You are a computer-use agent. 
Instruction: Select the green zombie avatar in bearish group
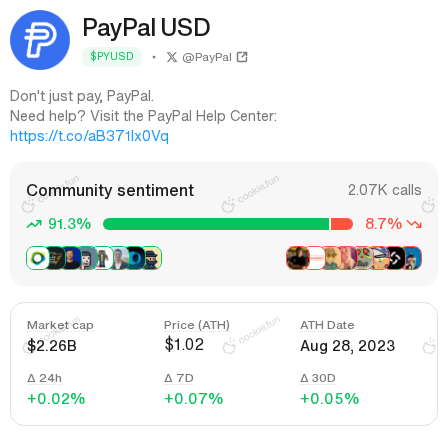pos(363,258)
